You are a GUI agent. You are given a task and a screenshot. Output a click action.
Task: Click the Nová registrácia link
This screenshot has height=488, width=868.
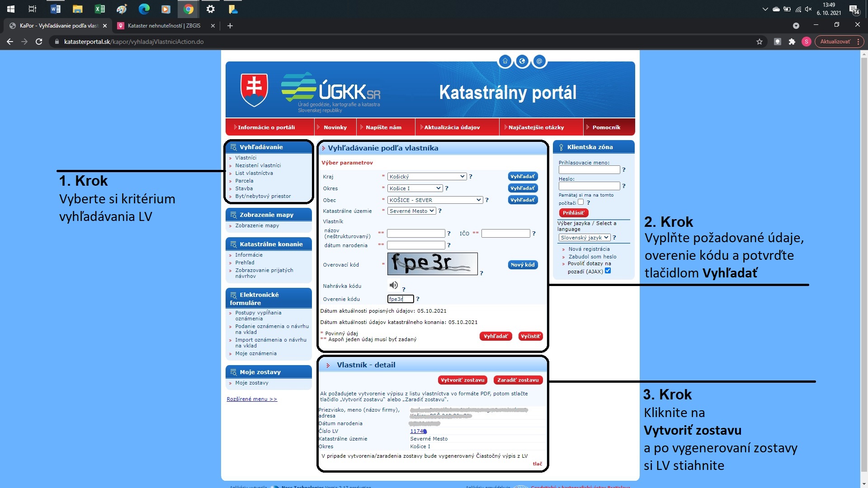click(589, 249)
